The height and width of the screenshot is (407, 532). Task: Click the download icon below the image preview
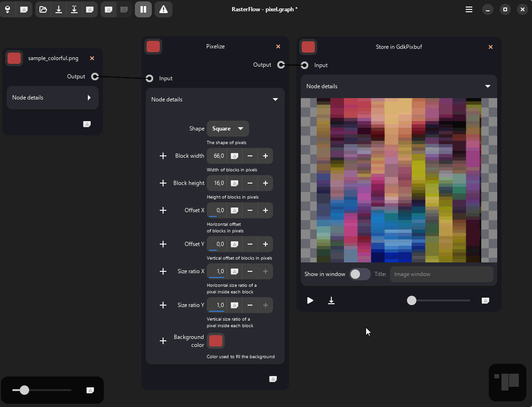(331, 300)
